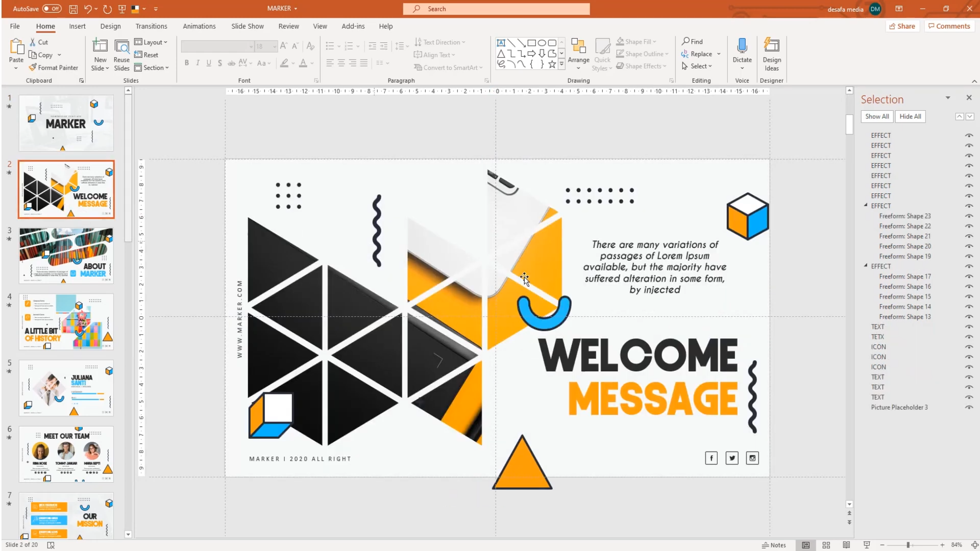The height and width of the screenshot is (551, 980).
Task: Switch to Slide Sorter view in status bar
Action: pyautogui.click(x=826, y=545)
